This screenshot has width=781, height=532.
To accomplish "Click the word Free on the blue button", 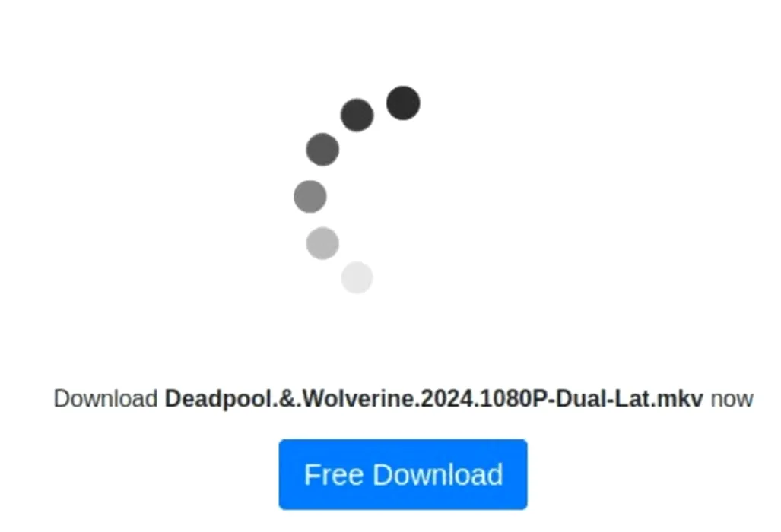I will coord(334,474).
